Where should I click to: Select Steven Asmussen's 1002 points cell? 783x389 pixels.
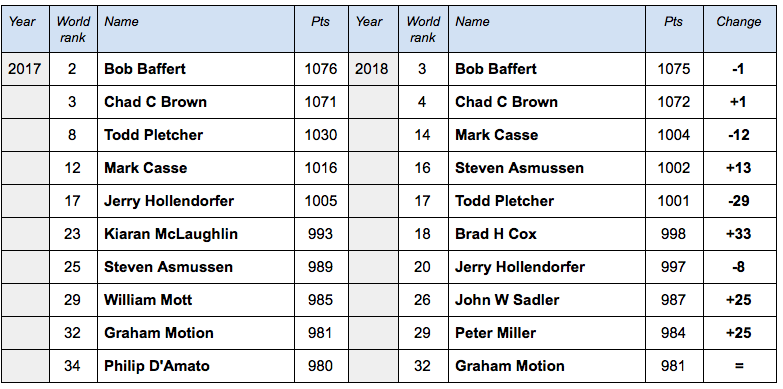[674, 168]
